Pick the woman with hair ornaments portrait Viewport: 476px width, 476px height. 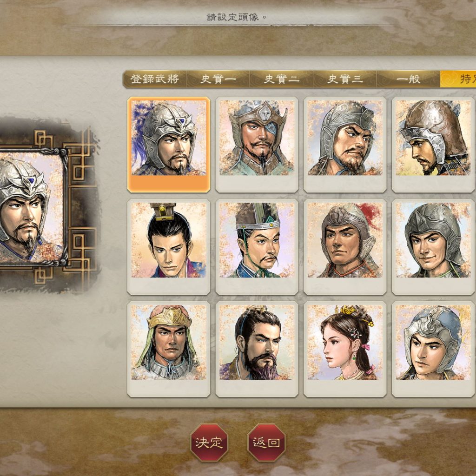pos(345,349)
